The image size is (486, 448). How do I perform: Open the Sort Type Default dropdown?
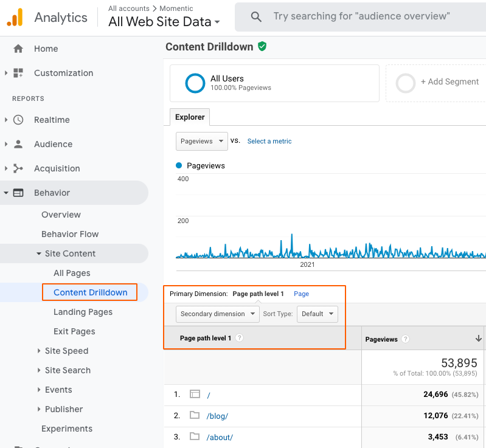317,314
